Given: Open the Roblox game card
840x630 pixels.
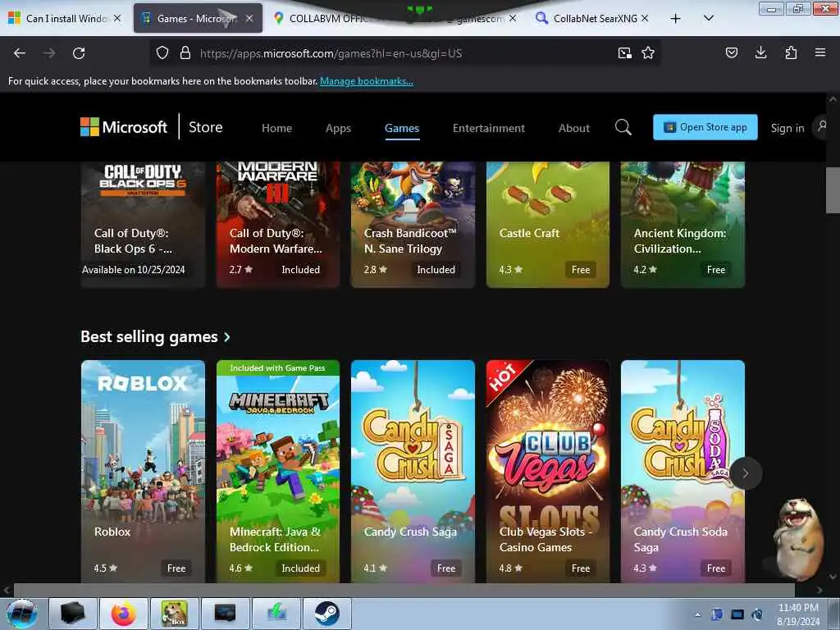Looking at the screenshot, I should tap(143, 472).
